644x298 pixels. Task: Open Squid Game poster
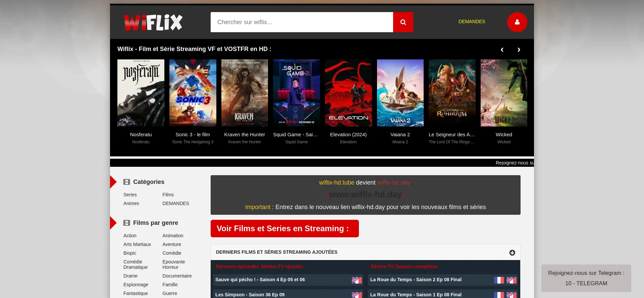point(297,93)
